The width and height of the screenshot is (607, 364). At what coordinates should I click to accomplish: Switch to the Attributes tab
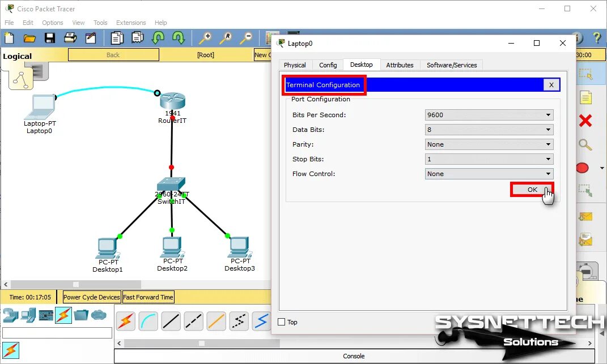(x=400, y=65)
